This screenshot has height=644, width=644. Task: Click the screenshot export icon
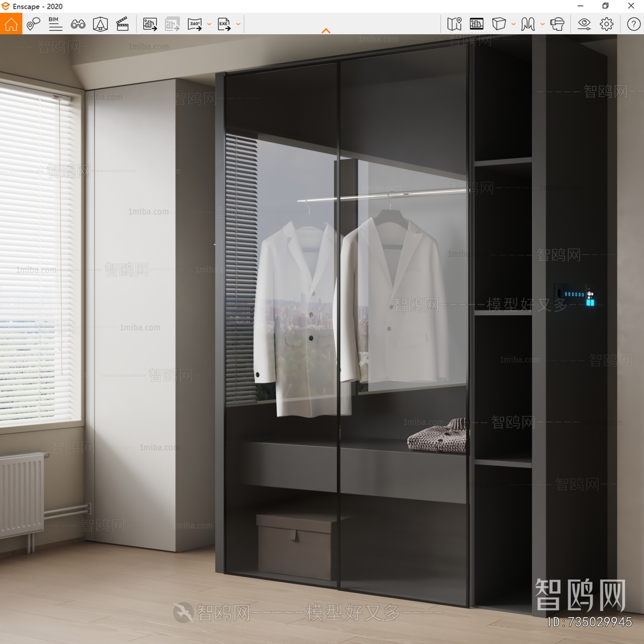[x=150, y=24]
